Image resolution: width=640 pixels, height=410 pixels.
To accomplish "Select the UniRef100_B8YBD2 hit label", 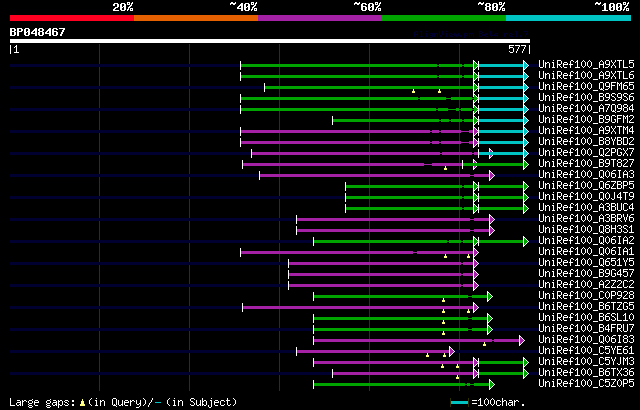I will pyautogui.click(x=586, y=142).
